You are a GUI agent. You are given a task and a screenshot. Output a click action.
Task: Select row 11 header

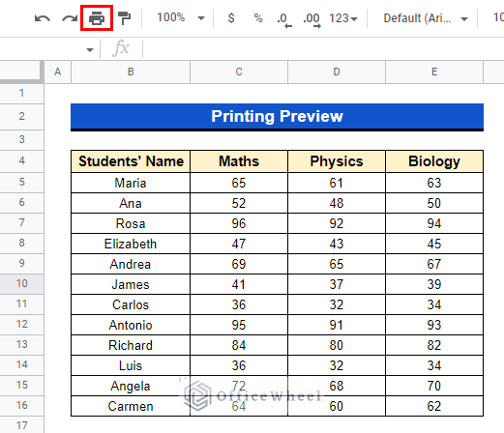pos(21,303)
